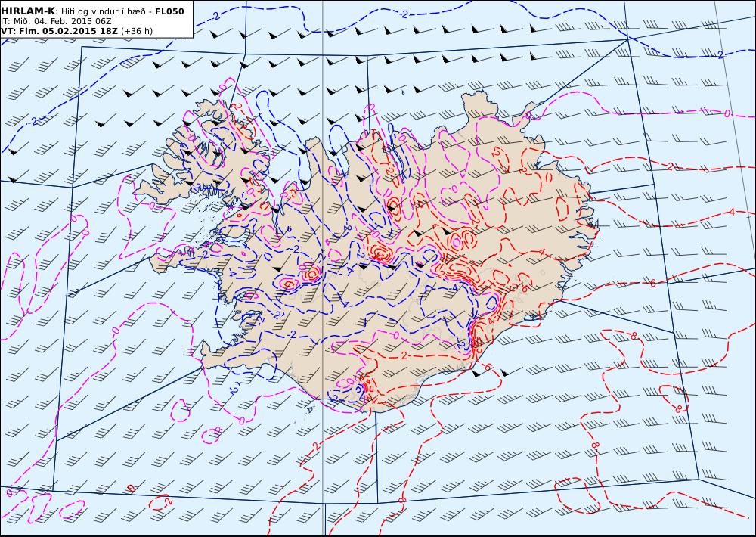Click the HIRLAM-K model name in the title box
Image resolution: width=756 pixels, height=537 pixels.
click(x=28, y=11)
